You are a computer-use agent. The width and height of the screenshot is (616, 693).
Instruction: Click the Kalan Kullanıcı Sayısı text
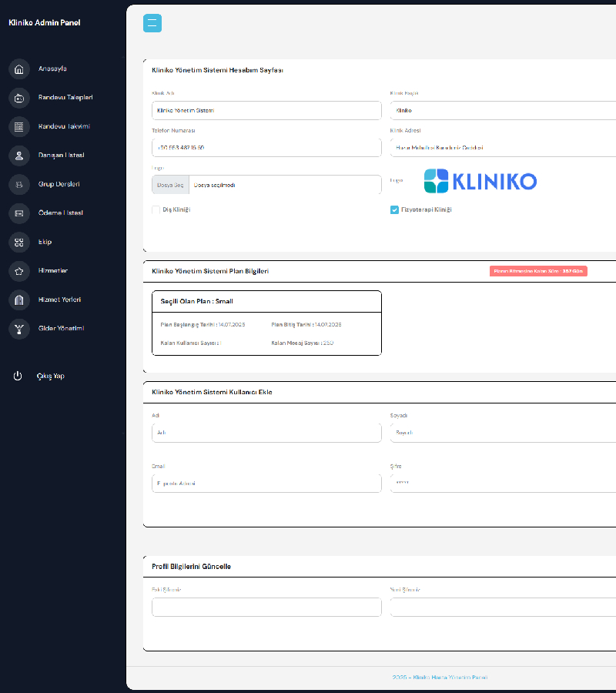191,343
